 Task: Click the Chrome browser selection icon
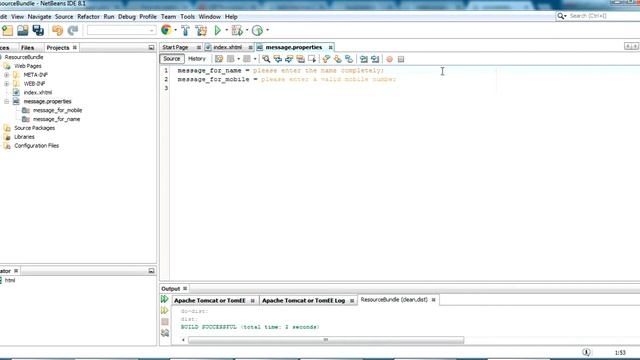(x=166, y=30)
